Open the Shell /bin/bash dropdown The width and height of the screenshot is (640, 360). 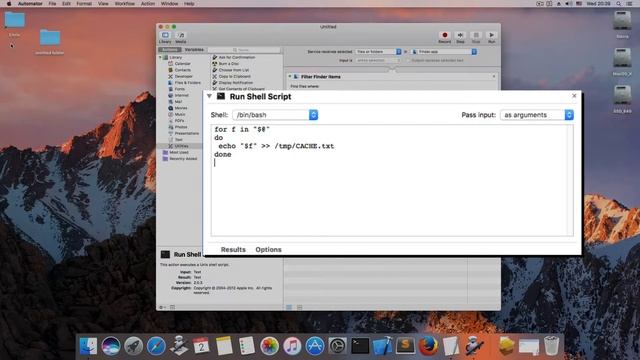coord(275,115)
